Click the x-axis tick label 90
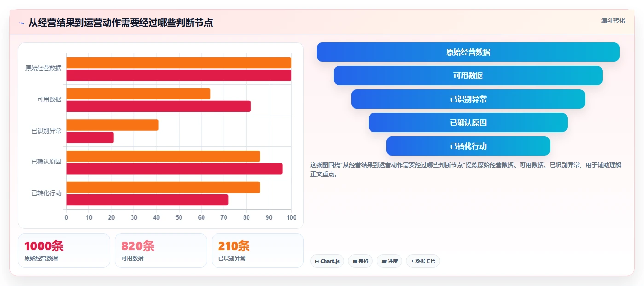This screenshot has height=286, width=644. tap(269, 217)
